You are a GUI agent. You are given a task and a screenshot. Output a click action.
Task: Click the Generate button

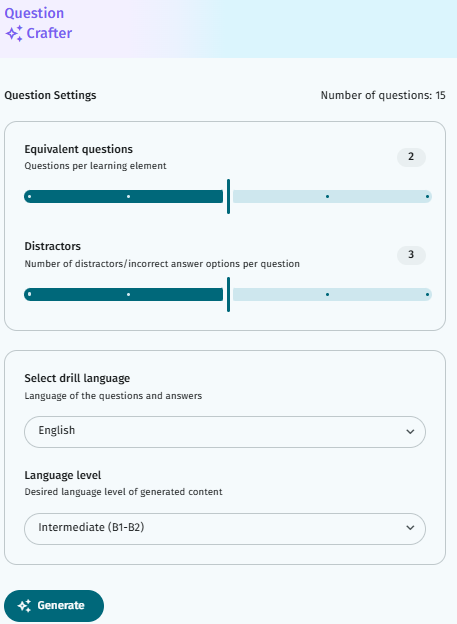click(x=54, y=606)
